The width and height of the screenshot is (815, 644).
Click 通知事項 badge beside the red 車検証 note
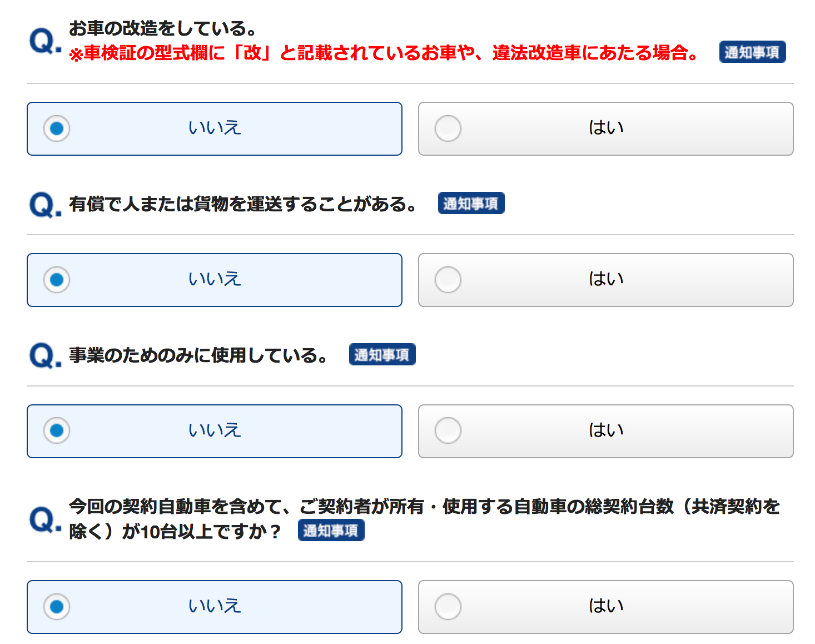coord(752,52)
